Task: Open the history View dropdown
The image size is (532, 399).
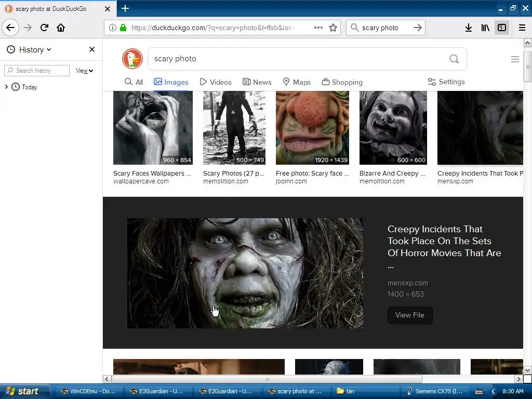Action: point(84,71)
